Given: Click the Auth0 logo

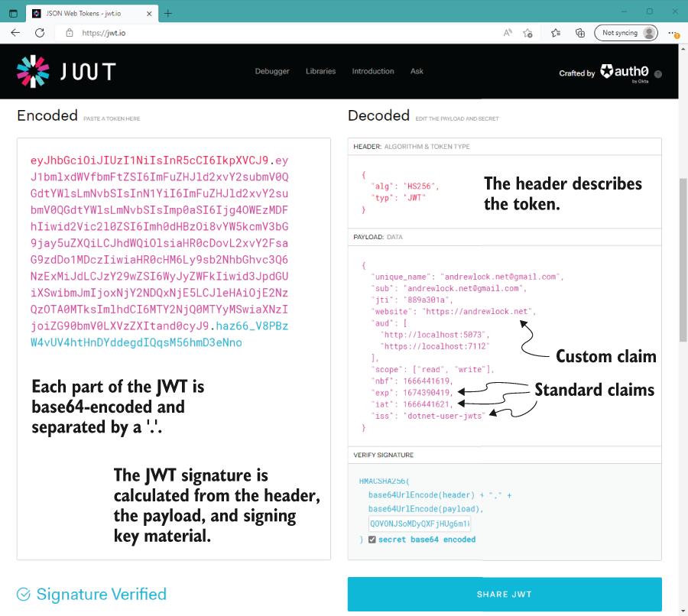Looking at the screenshot, I should (625, 72).
